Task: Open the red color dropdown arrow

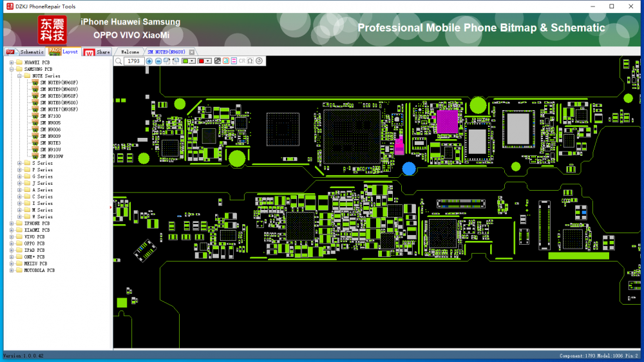Action: [x=208, y=61]
